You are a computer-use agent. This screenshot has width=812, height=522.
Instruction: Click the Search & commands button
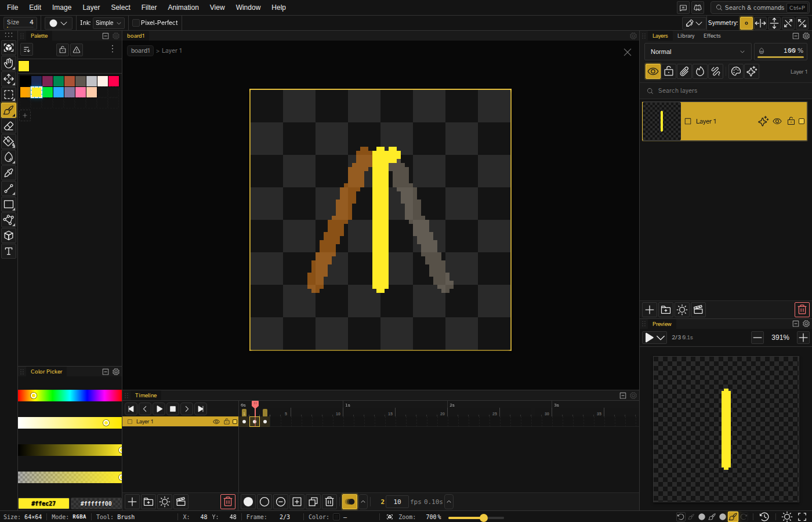click(x=760, y=8)
